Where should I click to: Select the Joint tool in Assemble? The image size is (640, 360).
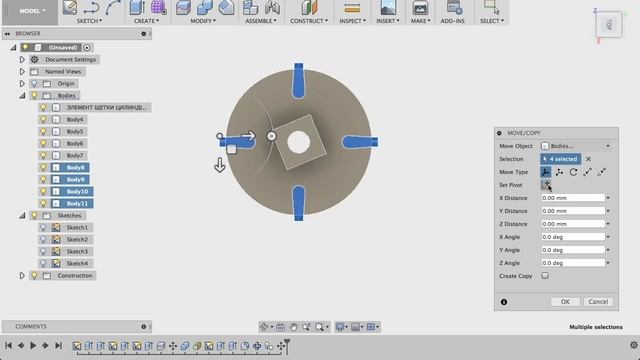click(272, 7)
